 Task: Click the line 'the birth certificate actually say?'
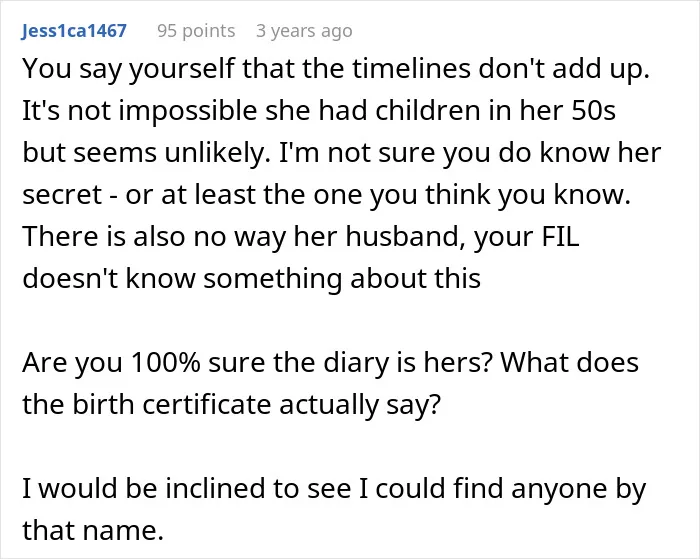point(232,405)
